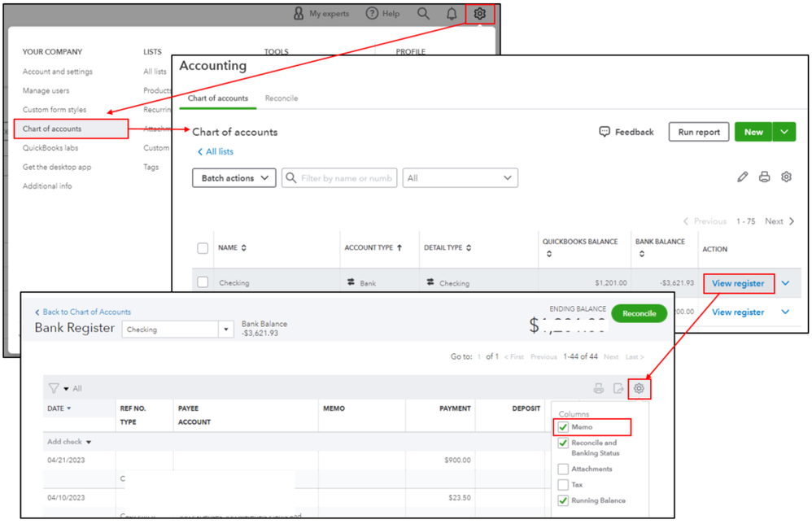Click the Checking account name cell

[x=234, y=282]
